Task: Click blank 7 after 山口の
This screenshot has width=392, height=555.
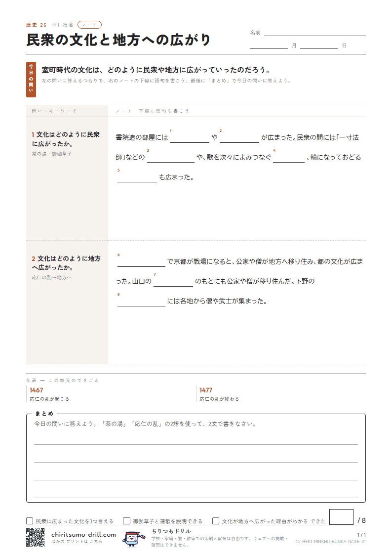Action: [173, 282]
